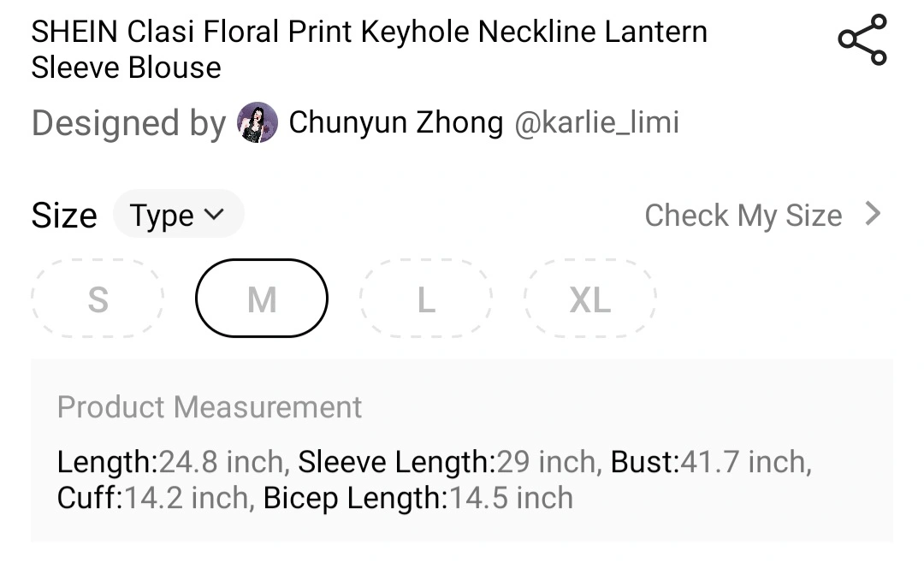Click the Product Measurement heading
Screen dimensions: 924x562
tap(210, 406)
